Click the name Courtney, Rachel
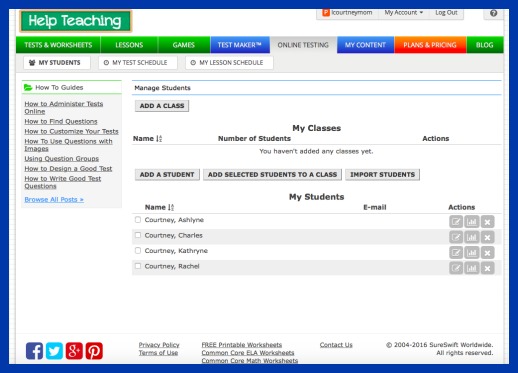Screen dimensions: 518x373 click(x=172, y=266)
